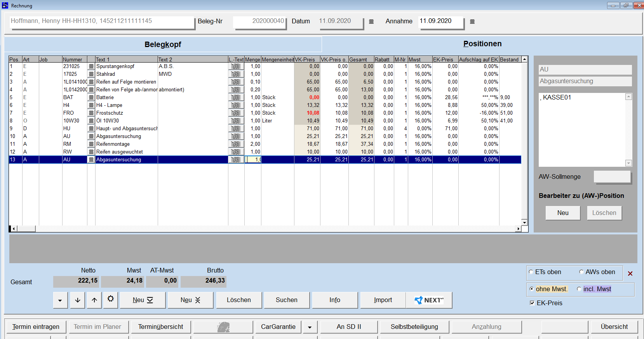
Task: Click the Bestand column header
Action: (x=510, y=59)
